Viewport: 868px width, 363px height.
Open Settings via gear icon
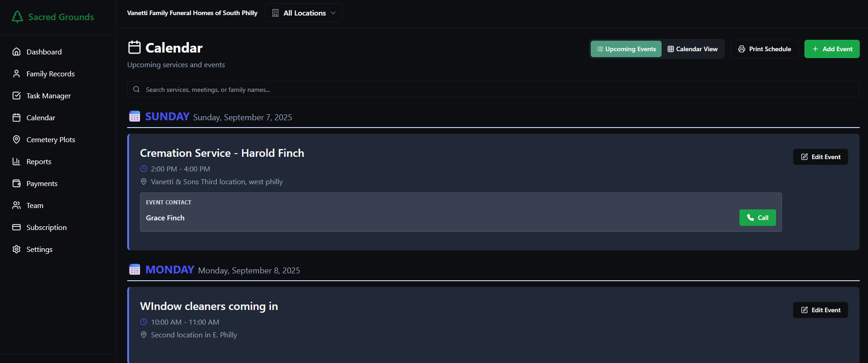pos(16,249)
